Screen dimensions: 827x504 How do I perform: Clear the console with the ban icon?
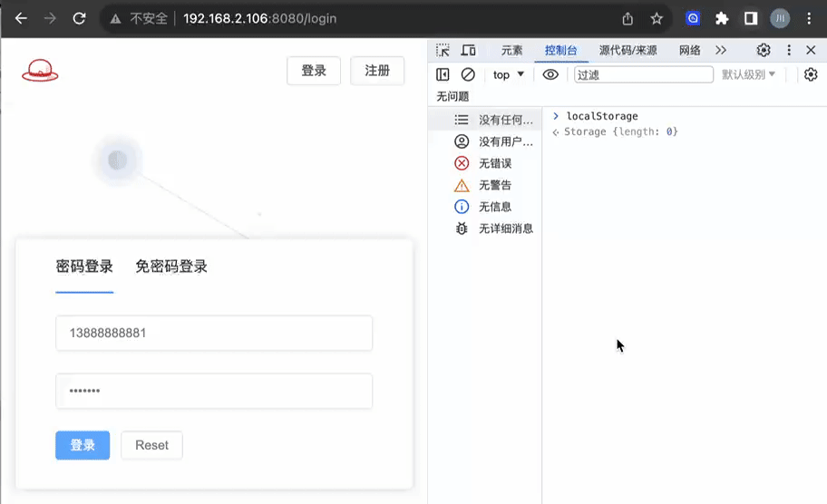(x=468, y=74)
